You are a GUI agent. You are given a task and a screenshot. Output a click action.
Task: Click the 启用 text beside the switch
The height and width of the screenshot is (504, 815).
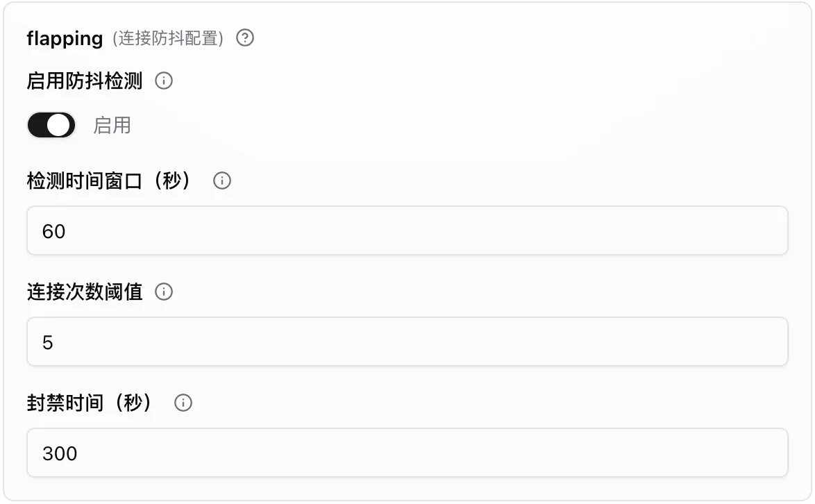point(112,126)
